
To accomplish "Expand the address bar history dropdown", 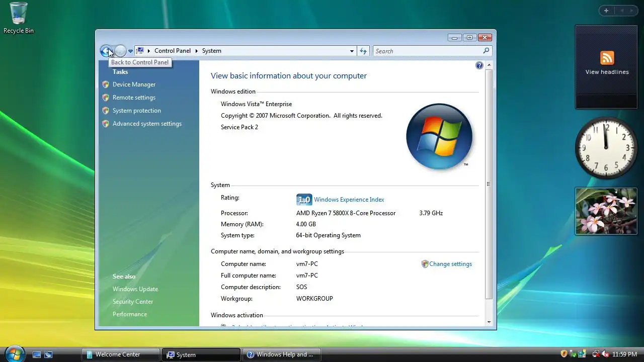I will pyautogui.click(x=352, y=51).
